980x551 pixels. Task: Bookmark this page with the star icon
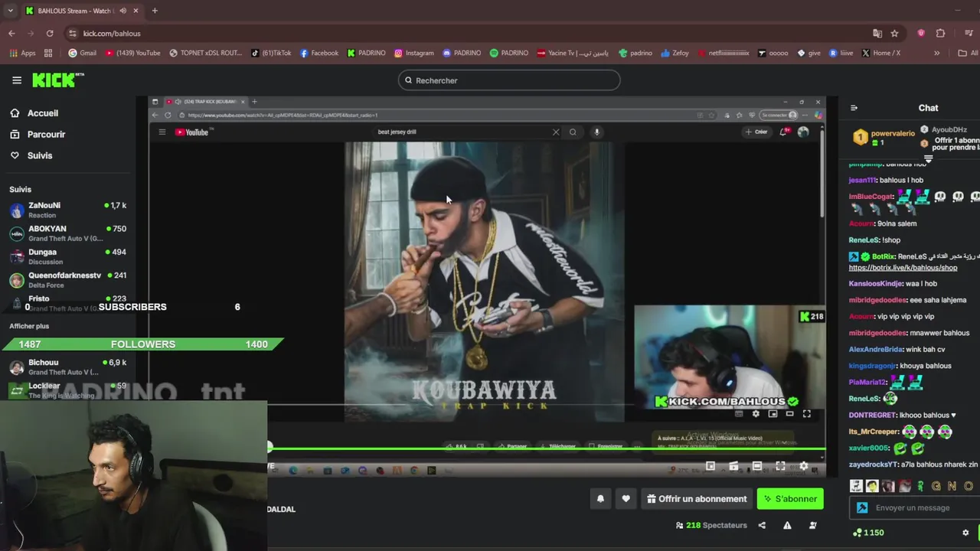point(894,34)
